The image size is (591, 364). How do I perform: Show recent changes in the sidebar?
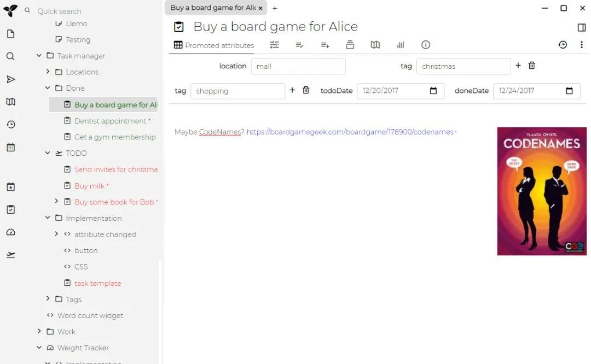click(x=10, y=124)
